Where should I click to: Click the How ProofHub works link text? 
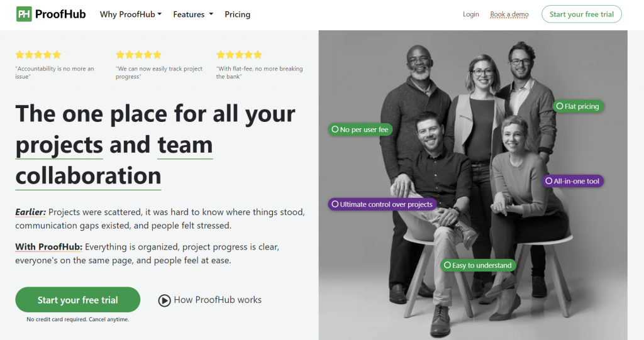click(218, 300)
